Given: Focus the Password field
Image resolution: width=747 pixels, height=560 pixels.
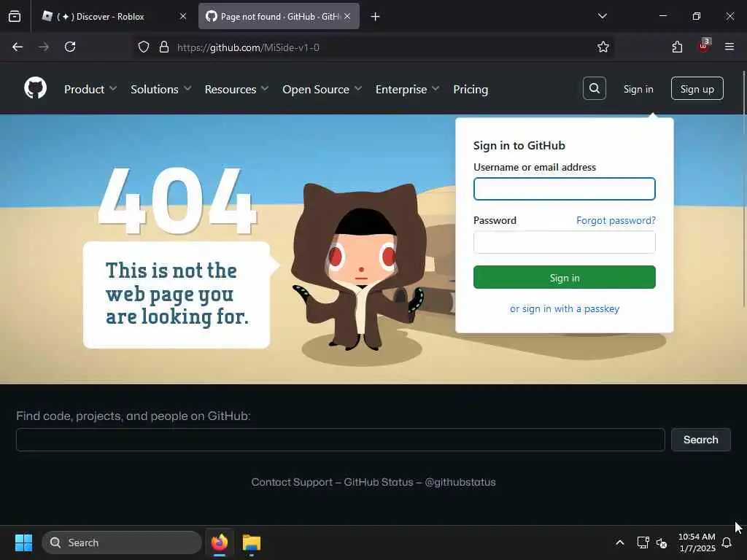Looking at the screenshot, I should (564, 242).
